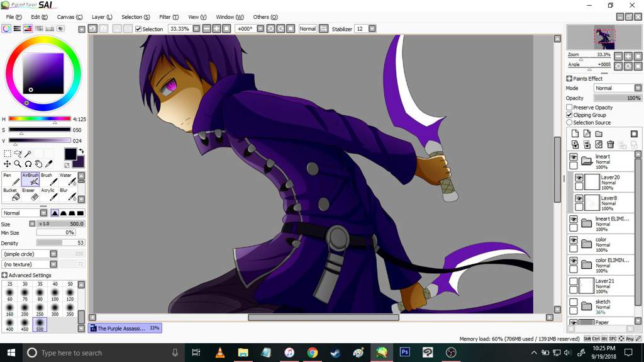Select brush size preset 100
Viewport: 644px width, 362px height.
(55, 295)
